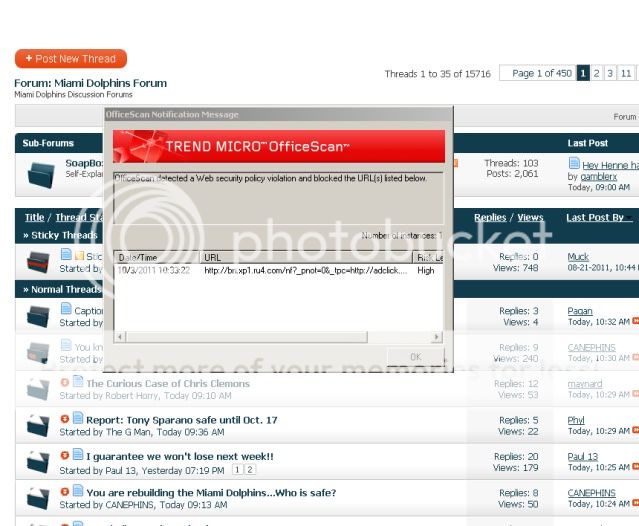Image resolution: width=639 pixels, height=526 pixels.
Task: Sort threads by Replies
Action: (490, 218)
